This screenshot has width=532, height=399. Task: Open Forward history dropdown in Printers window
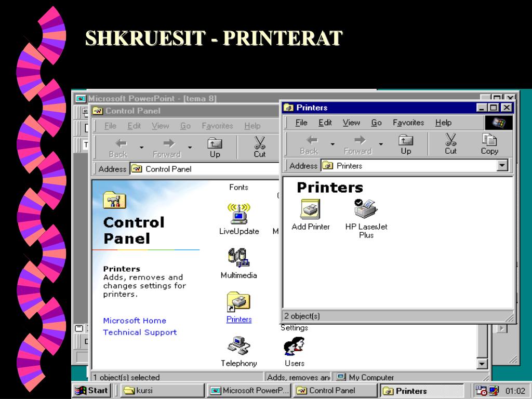(x=381, y=144)
